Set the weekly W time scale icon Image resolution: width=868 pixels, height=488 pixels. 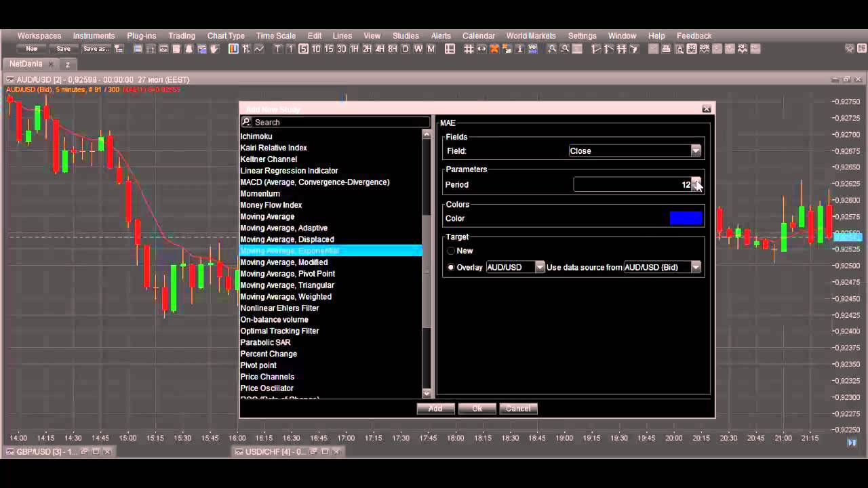tap(418, 49)
